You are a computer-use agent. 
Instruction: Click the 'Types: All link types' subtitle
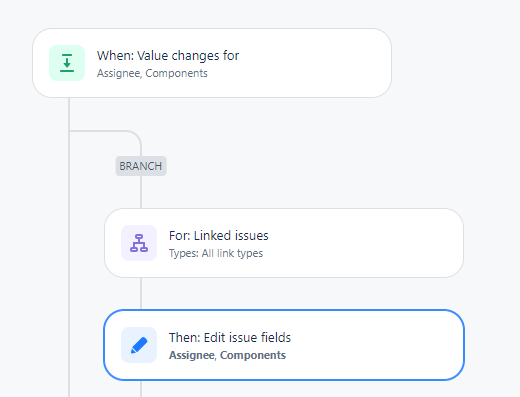216,253
